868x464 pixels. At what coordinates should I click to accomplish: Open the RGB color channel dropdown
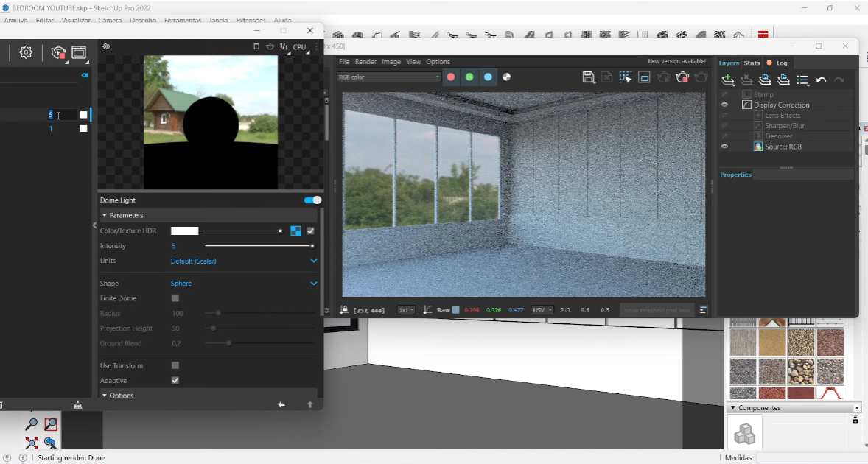(388, 77)
